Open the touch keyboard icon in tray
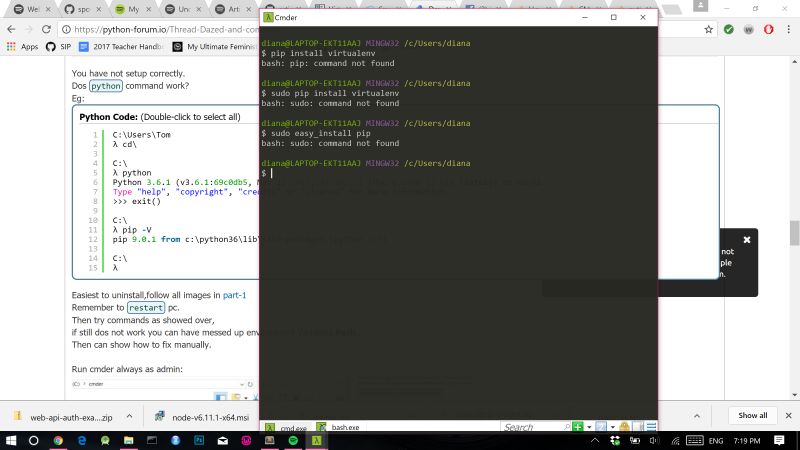 [695, 440]
